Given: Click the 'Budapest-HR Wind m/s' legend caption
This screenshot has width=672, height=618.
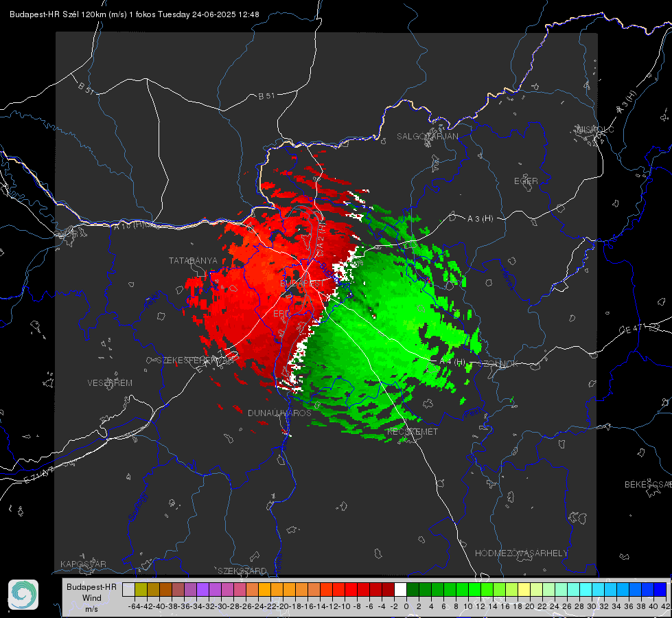Looking at the screenshot, I should tap(91, 598).
